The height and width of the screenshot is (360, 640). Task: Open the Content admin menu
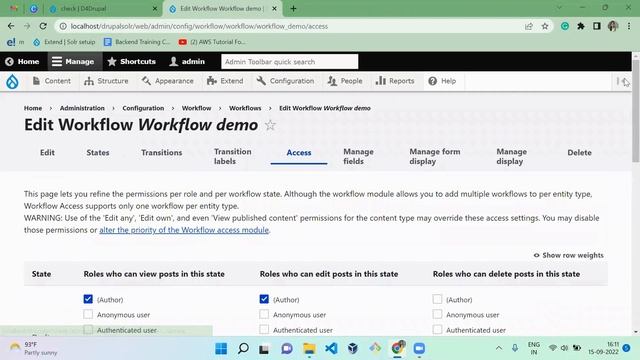tap(51, 81)
